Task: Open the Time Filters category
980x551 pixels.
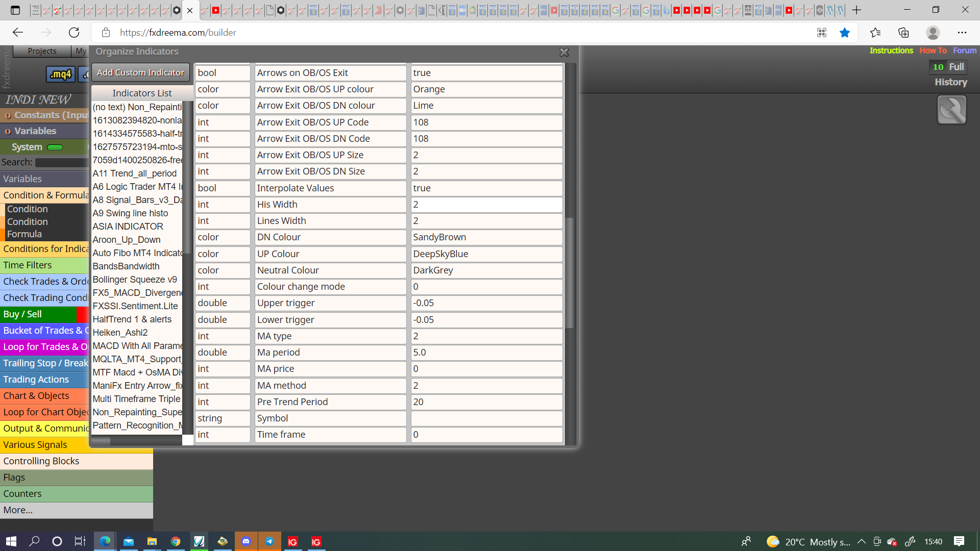Action: [45, 265]
